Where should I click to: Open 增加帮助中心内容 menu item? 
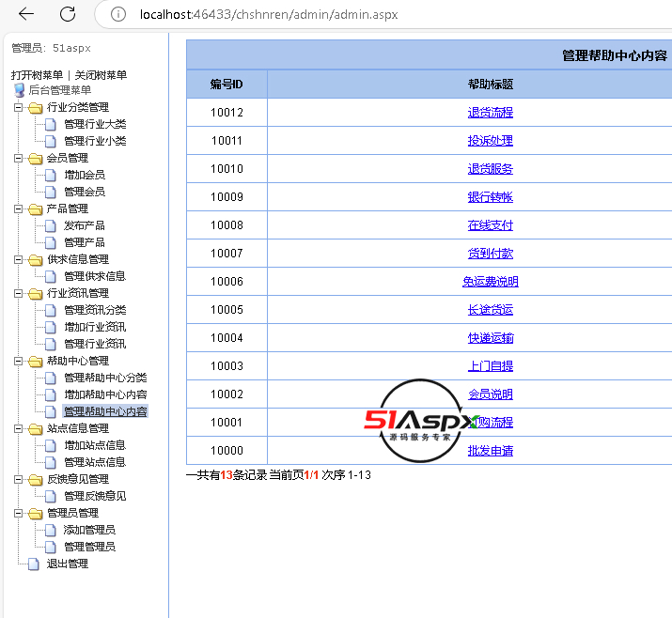click(x=104, y=394)
